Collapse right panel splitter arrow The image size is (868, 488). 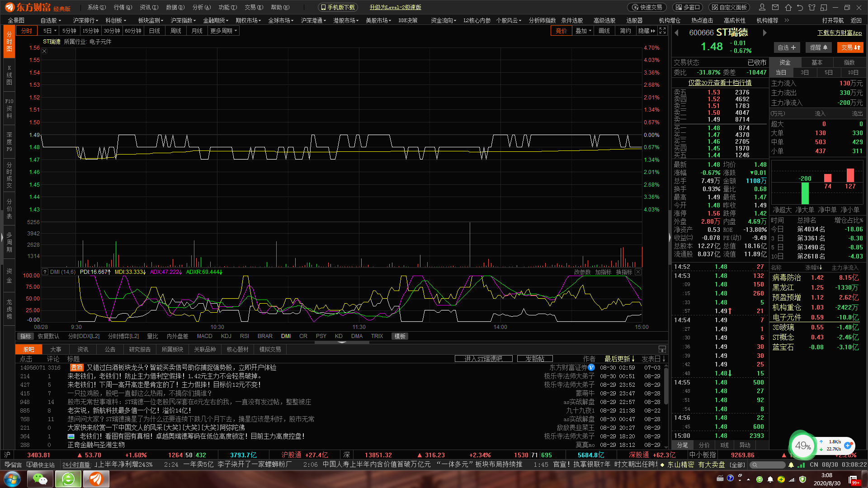coord(670,236)
